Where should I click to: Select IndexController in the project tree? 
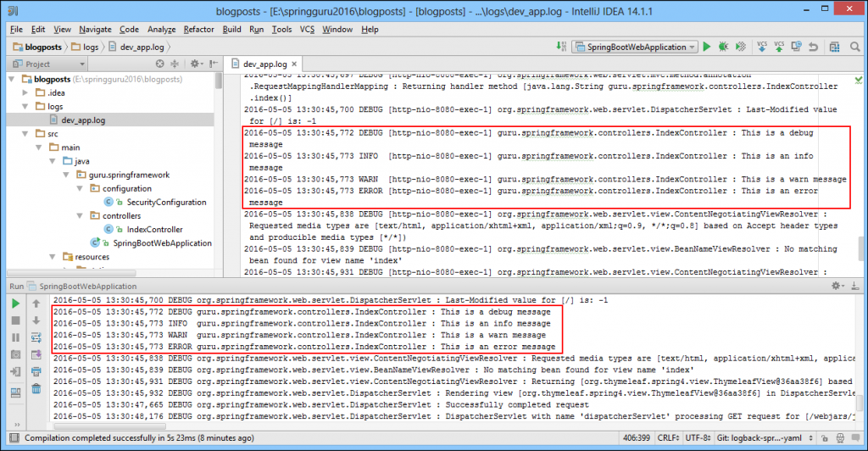154,229
